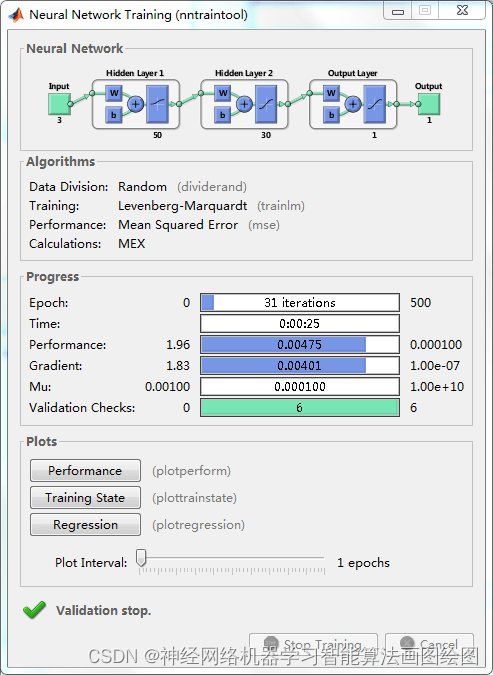This screenshot has width=493, height=675.
Task: Click Hidden Layer 1 transfer function block
Action: coord(157,104)
